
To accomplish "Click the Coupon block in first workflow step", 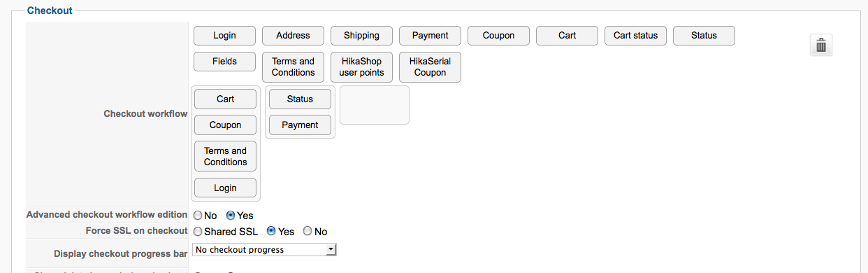I will coord(225,125).
